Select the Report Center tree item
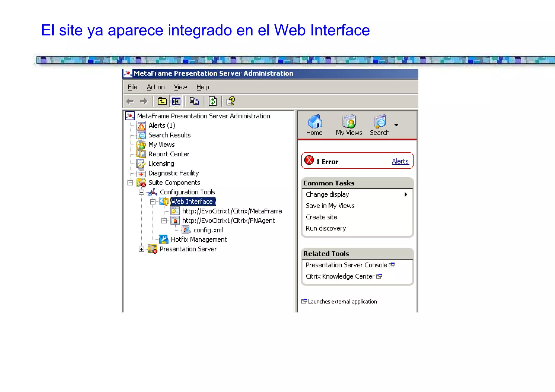555x392 pixels. 169,154
